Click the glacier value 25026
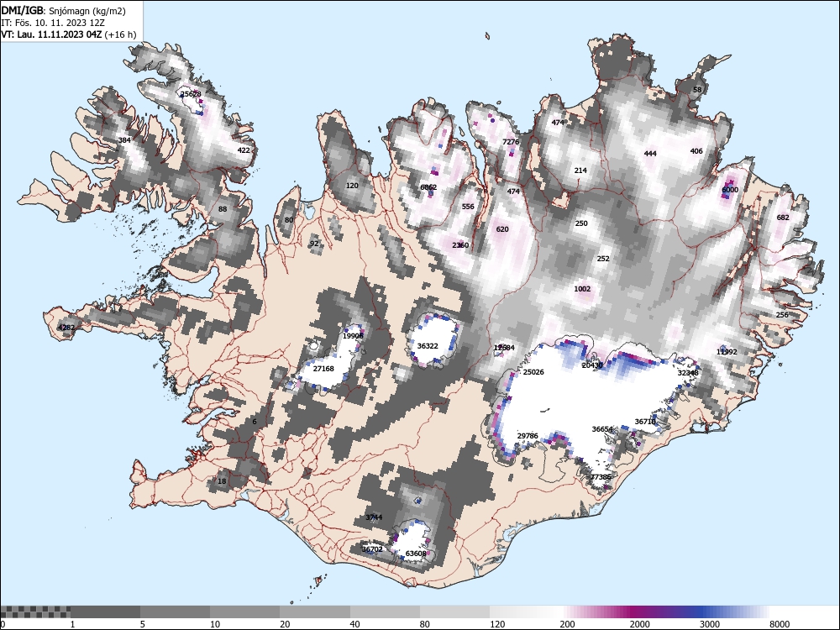The width and height of the screenshot is (840, 630). coord(533,372)
